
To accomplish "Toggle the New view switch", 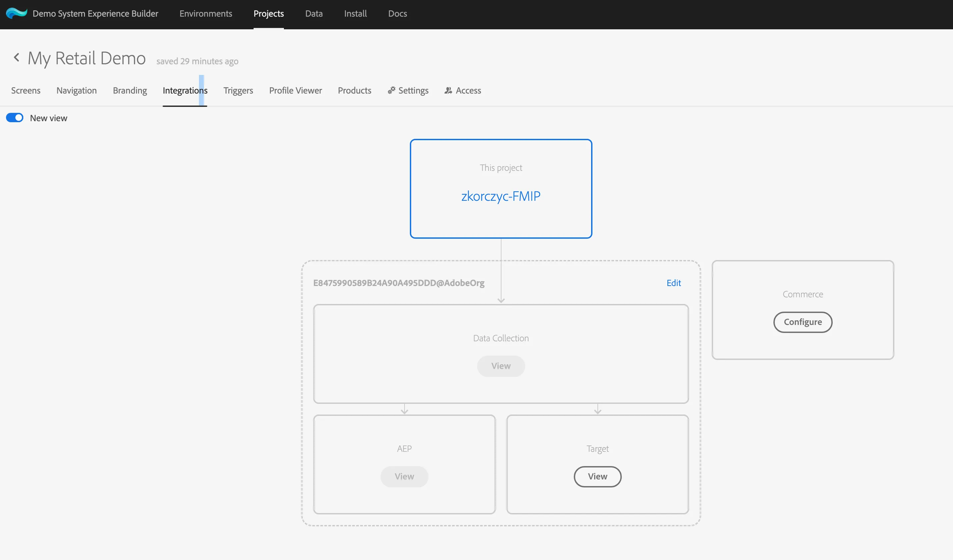I will 14,118.
